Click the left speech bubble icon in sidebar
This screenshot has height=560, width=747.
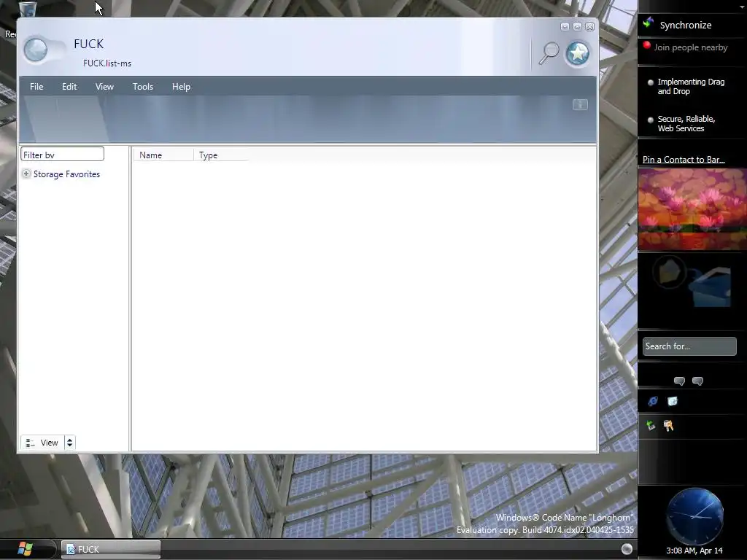pyautogui.click(x=679, y=381)
